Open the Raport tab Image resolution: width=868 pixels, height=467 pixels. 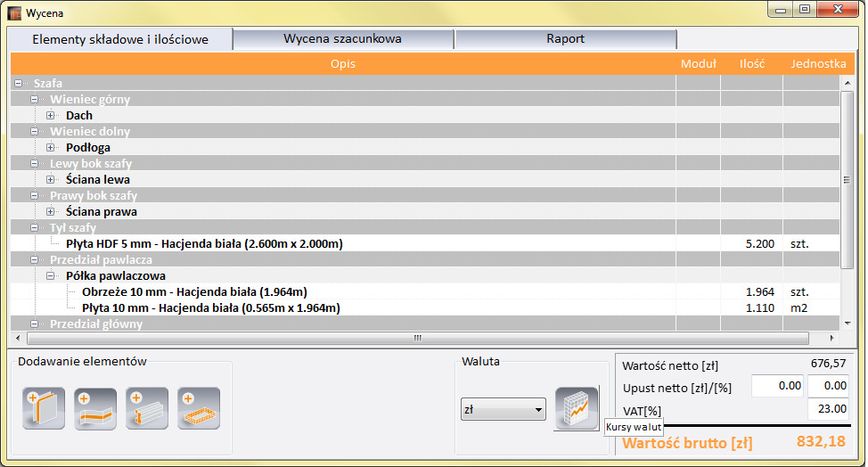coord(565,38)
